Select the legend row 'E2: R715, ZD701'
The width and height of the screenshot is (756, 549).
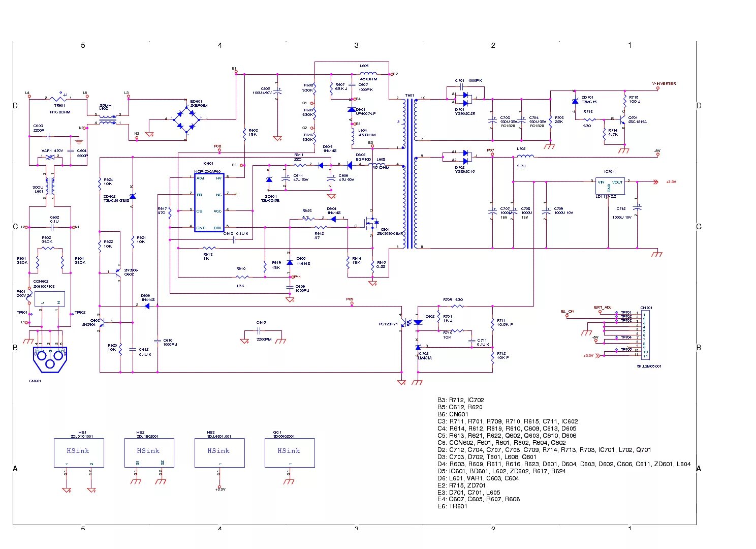[461, 485]
